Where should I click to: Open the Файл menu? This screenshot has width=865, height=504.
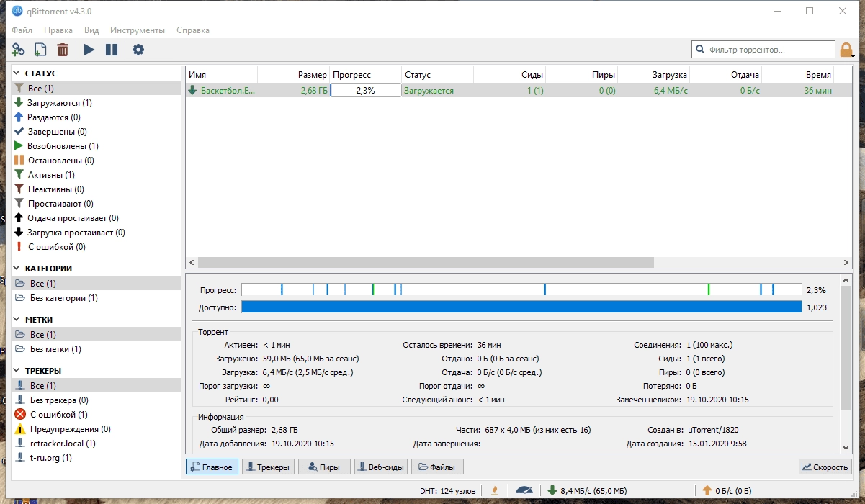coord(22,30)
